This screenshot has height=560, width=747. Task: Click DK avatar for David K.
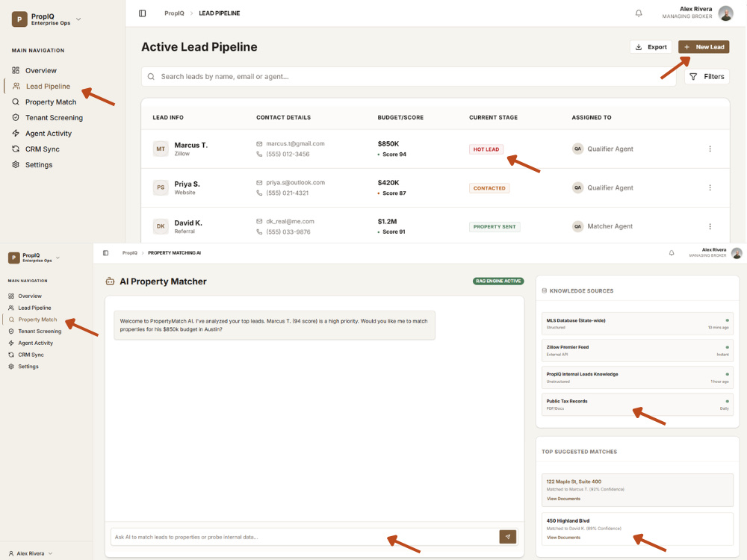161,227
